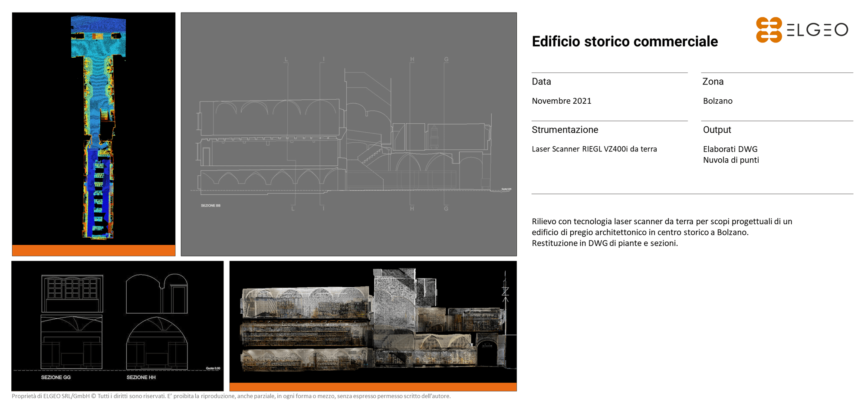The height and width of the screenshot is (403, 868).
Task: Open the Sezione BB line drawing
Action: 349,134
